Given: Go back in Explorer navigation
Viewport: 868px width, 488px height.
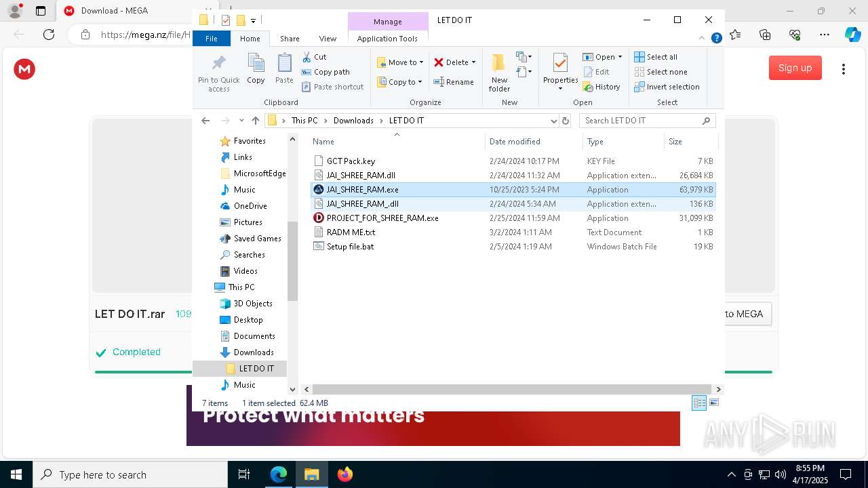Looking at the screenshot, I should (x=205, y=121).
